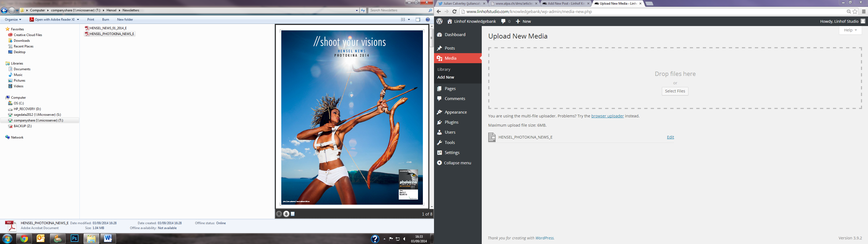This screenshot has width=868, height=244.
Task: Open Downloads in Favorites
Action: [19, 40]
